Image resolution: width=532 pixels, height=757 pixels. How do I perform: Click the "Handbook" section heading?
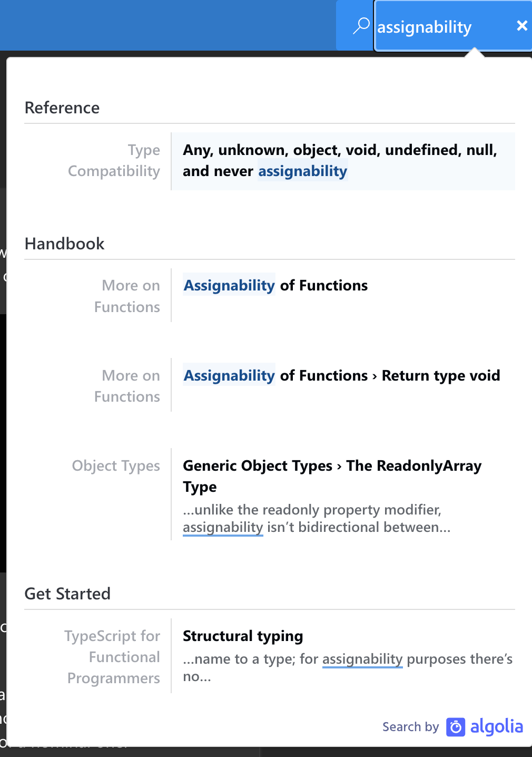65,244
